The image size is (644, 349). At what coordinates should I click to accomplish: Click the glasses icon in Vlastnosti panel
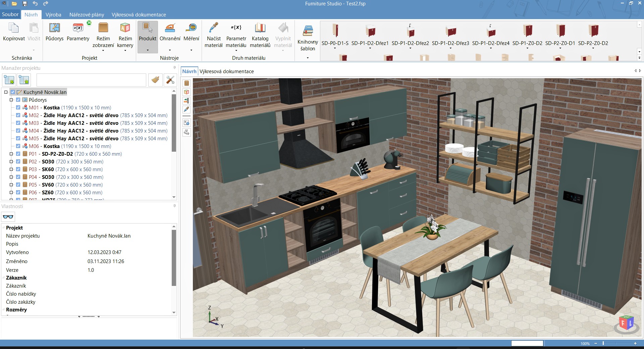click(x=8, y=217)
